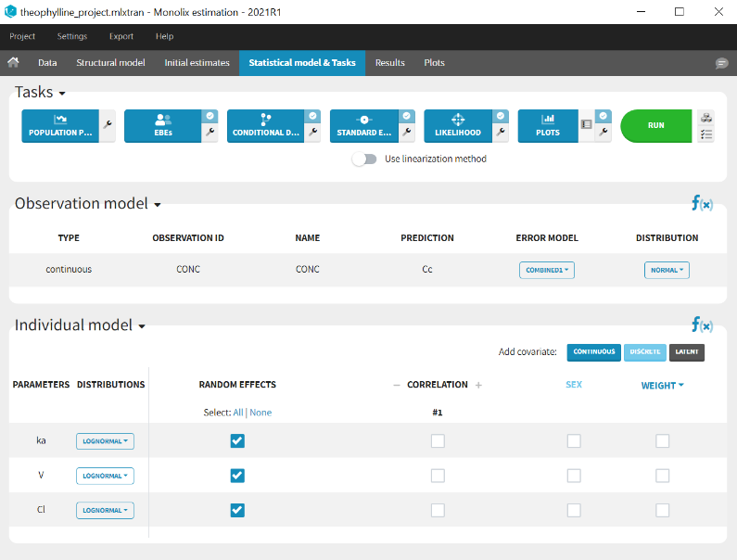Check the correlation #1 checkbox for Cl

[438, 510]
